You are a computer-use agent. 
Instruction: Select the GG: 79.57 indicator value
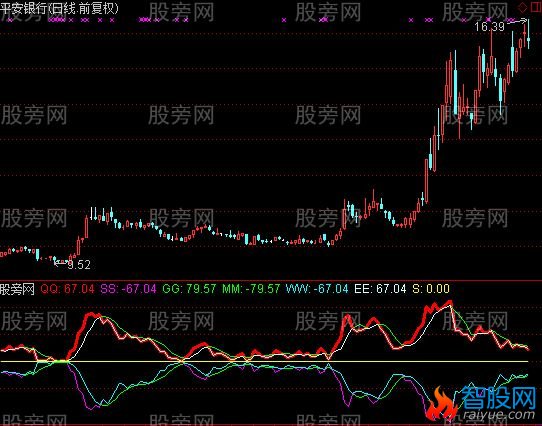pos(189,289)
